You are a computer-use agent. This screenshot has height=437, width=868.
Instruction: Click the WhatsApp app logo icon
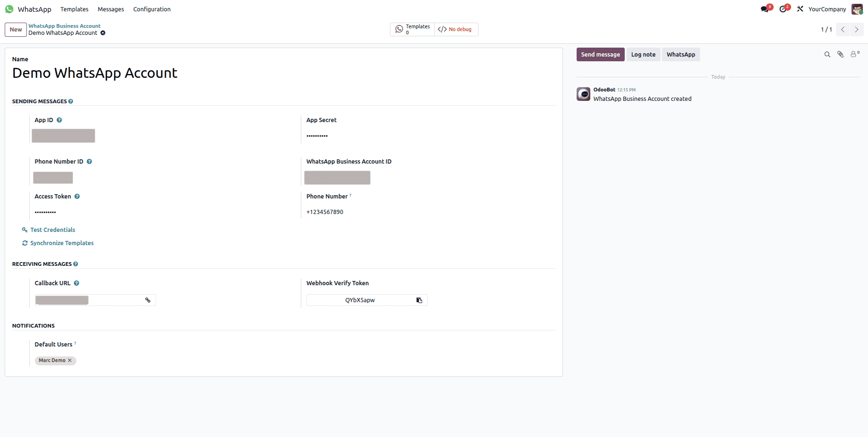[9, 9]
